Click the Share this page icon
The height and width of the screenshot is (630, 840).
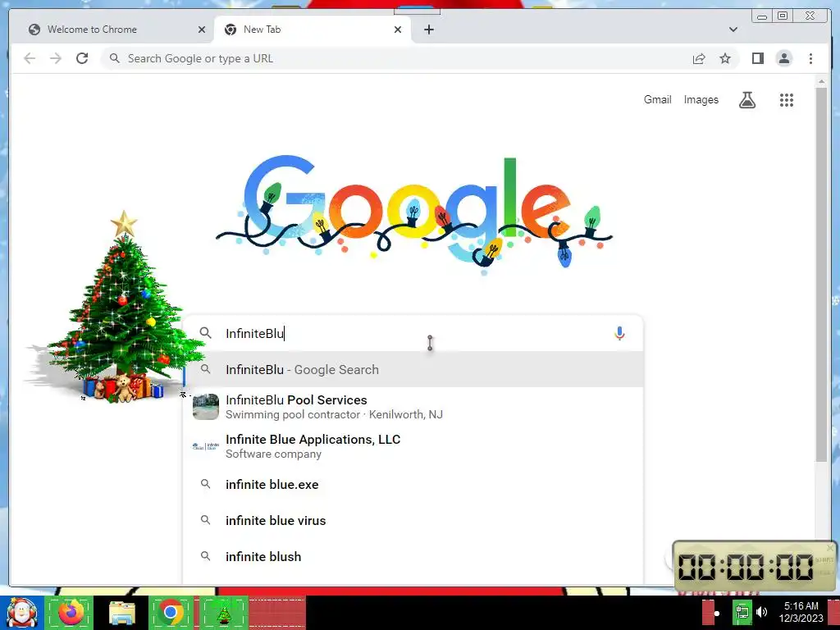coord(699,59)
